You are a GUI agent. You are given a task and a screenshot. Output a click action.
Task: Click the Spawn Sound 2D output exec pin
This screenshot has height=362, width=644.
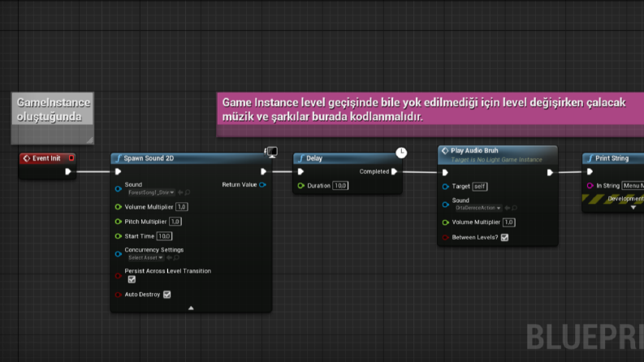263,171
